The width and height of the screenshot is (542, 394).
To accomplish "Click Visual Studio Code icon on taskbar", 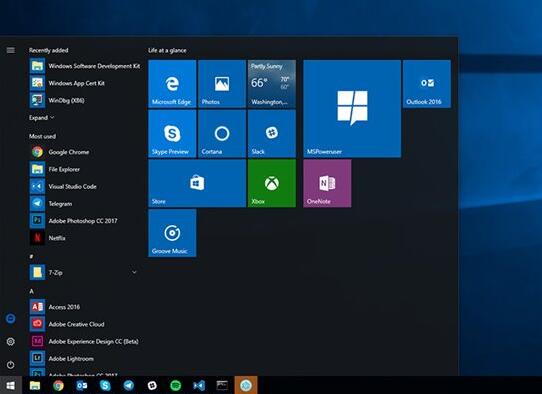I will click(x=199, y=385).
